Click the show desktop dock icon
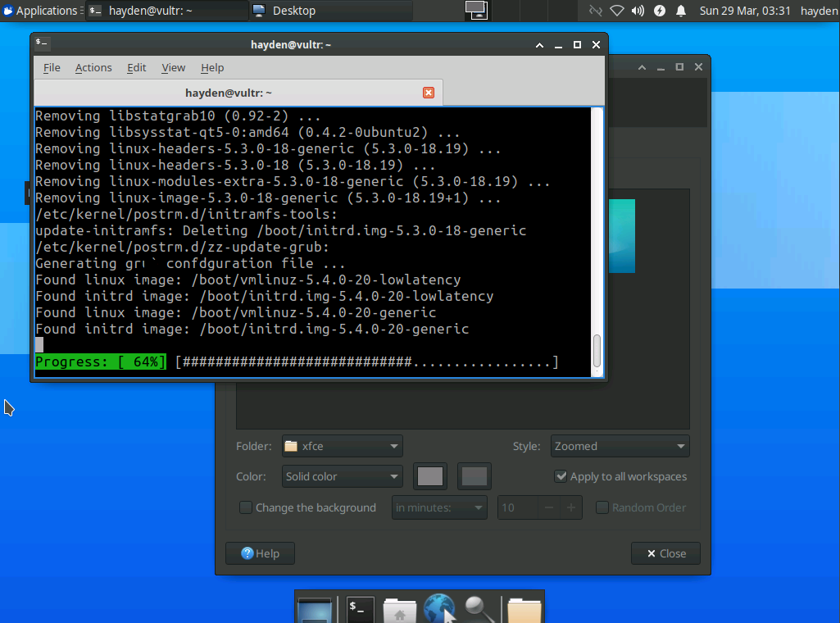 coord(315,609)
